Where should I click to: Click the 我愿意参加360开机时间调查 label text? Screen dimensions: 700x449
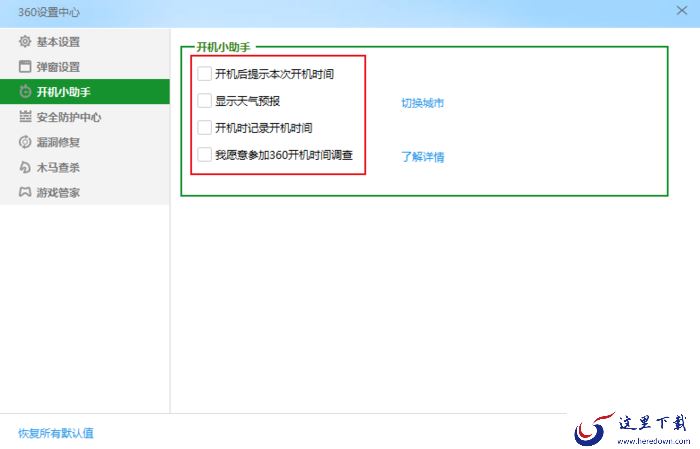[284, 155]
